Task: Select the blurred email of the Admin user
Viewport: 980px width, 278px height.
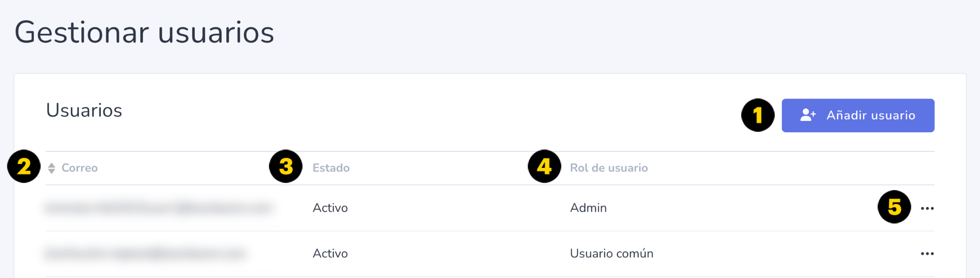Action: pyautogui.click(x=159, y=208)
